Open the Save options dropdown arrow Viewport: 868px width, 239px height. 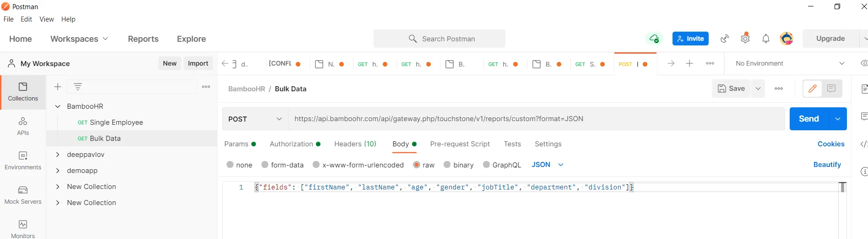click(758, 89)
